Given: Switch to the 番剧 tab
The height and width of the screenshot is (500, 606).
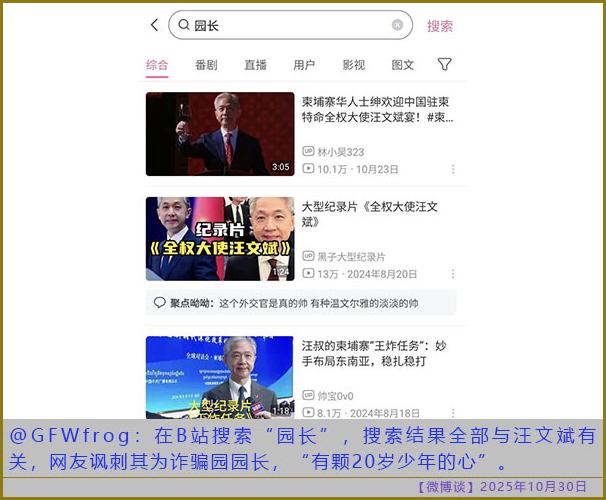Looking at the screenshot, I should pos(206,65).
